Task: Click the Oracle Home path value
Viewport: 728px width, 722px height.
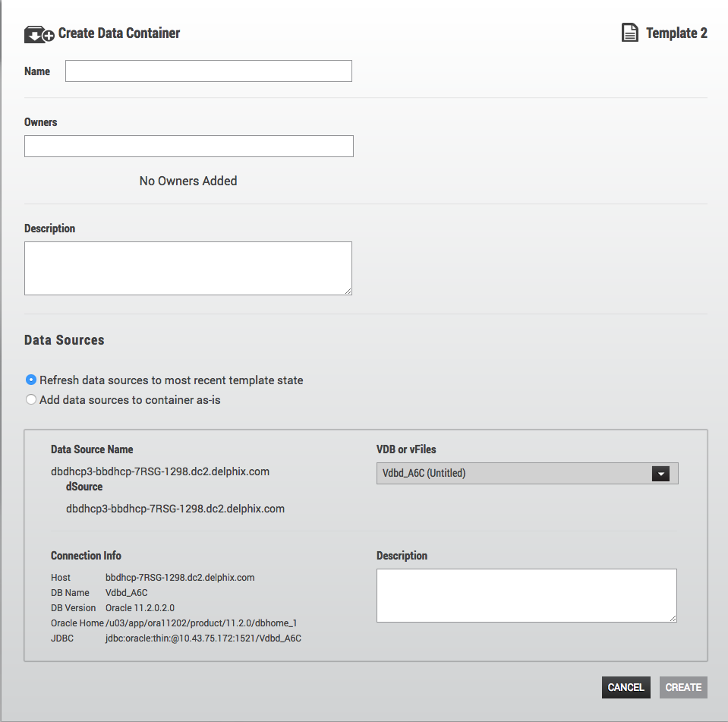Action: (201, 623)
